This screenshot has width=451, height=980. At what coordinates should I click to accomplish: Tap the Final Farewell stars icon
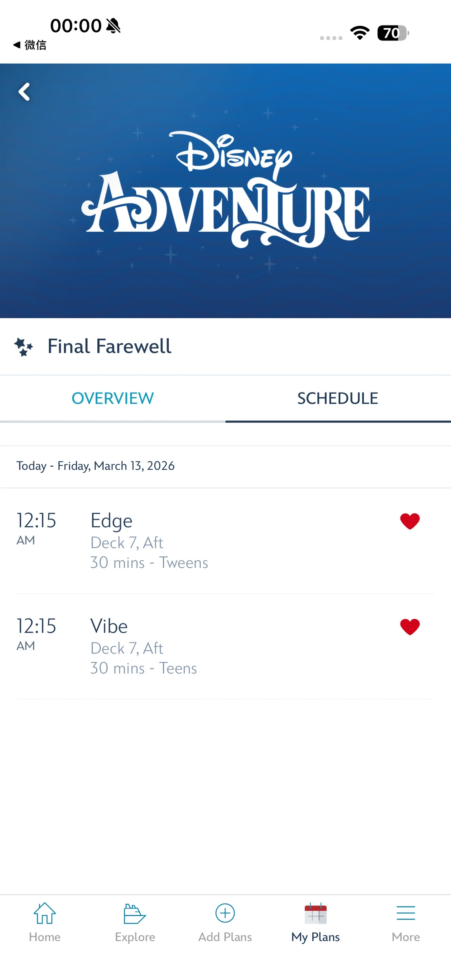pyautogui.click(x=24, y=347)
